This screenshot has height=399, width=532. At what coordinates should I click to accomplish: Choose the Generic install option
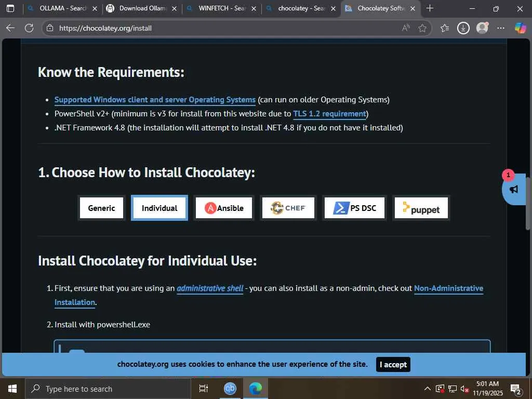coord(101,208)
